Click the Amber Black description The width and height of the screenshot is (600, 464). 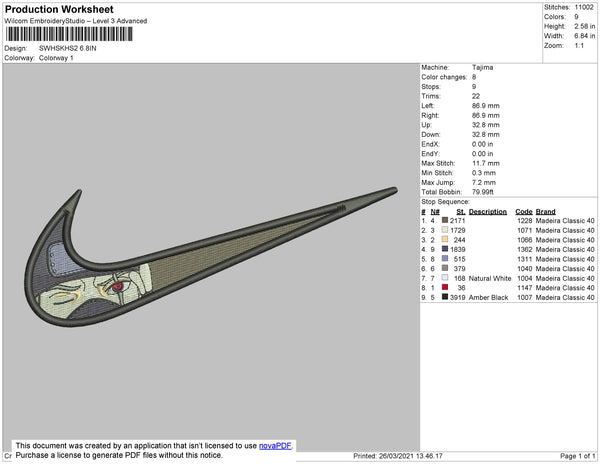(x=488, y=298)
